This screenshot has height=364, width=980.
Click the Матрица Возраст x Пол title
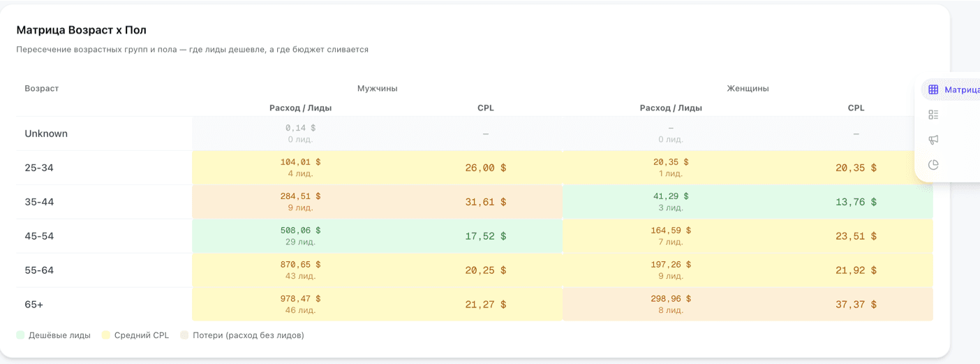[82, 30]
